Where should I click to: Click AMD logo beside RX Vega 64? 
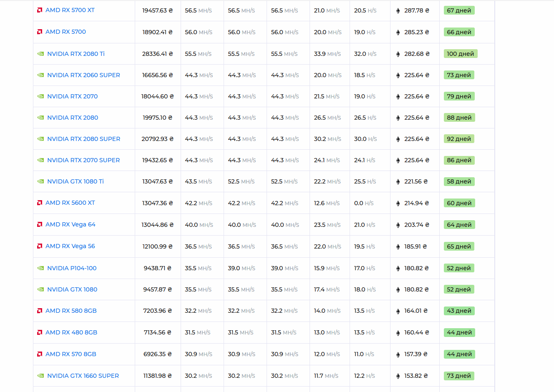40,224
